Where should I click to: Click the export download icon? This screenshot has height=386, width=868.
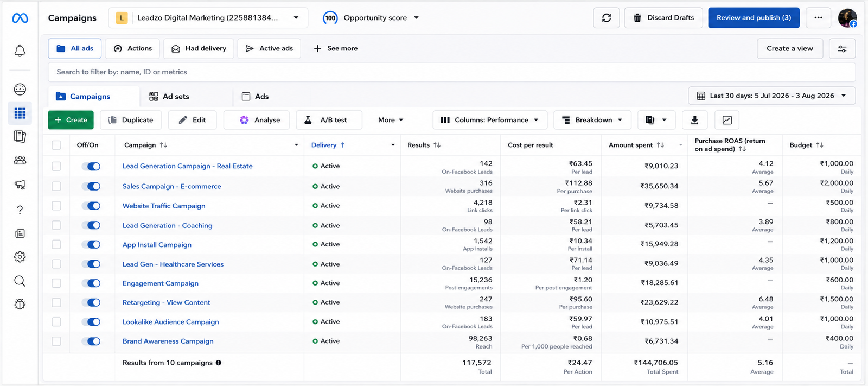coord(694,120)
